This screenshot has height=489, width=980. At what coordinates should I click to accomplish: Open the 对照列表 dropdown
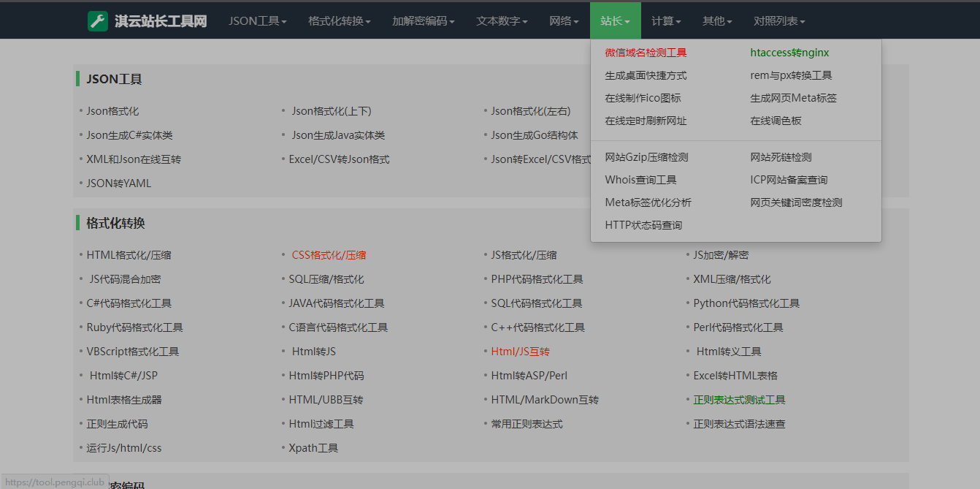pyautogui.click(x=779, y=21)
